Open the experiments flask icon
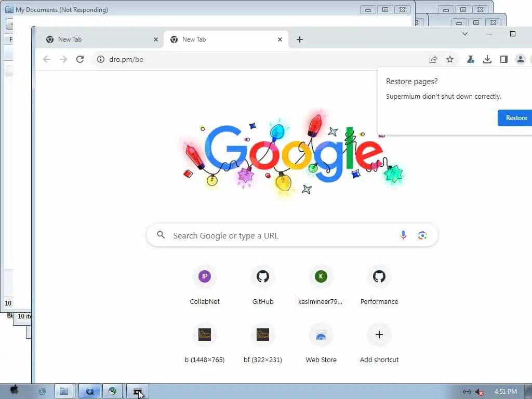The height and width of the screenshot is (399, 532). point(470,59)
